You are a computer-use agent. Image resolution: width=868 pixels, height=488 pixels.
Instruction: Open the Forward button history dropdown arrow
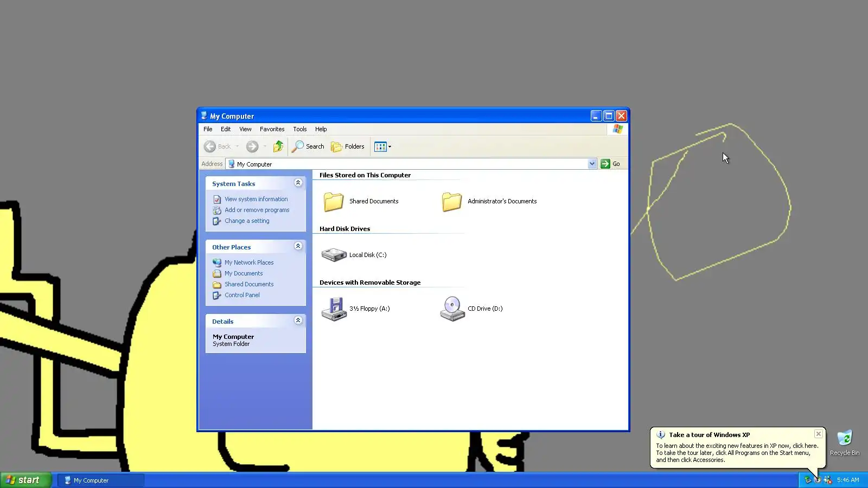[x=265, y=146]
